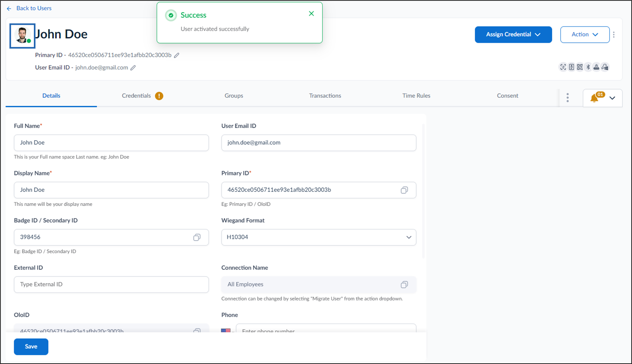632x364 pixels.
Task: Click the back arrow icon next to Back to Users
Action: (x=9, y=8)
